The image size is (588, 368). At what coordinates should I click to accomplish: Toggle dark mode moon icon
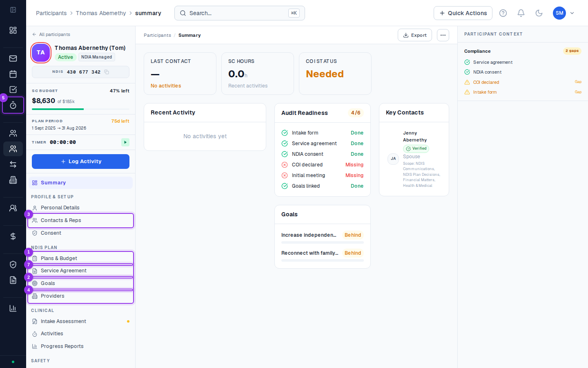coord(539,13)
